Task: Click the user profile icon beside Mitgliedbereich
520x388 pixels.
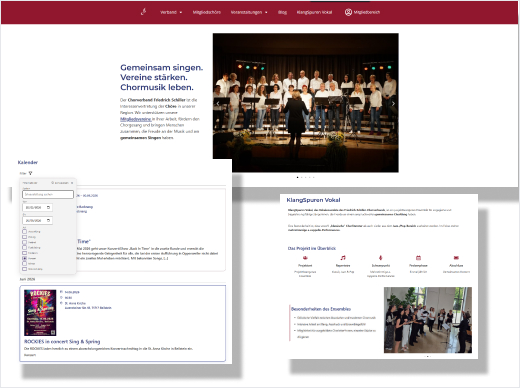Action: (348, 12)
